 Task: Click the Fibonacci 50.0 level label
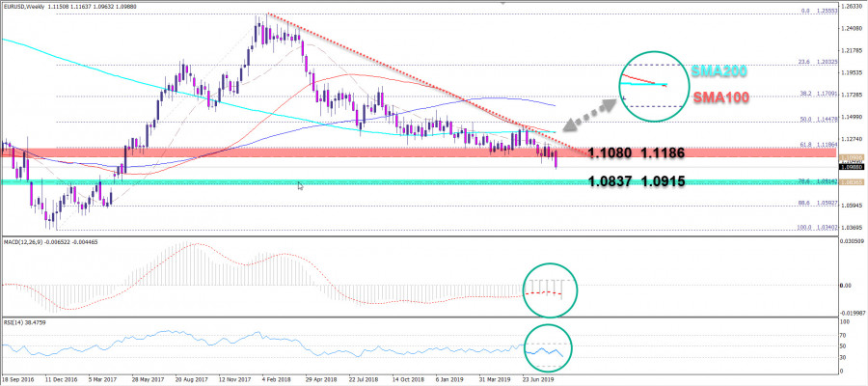[817, 119]
